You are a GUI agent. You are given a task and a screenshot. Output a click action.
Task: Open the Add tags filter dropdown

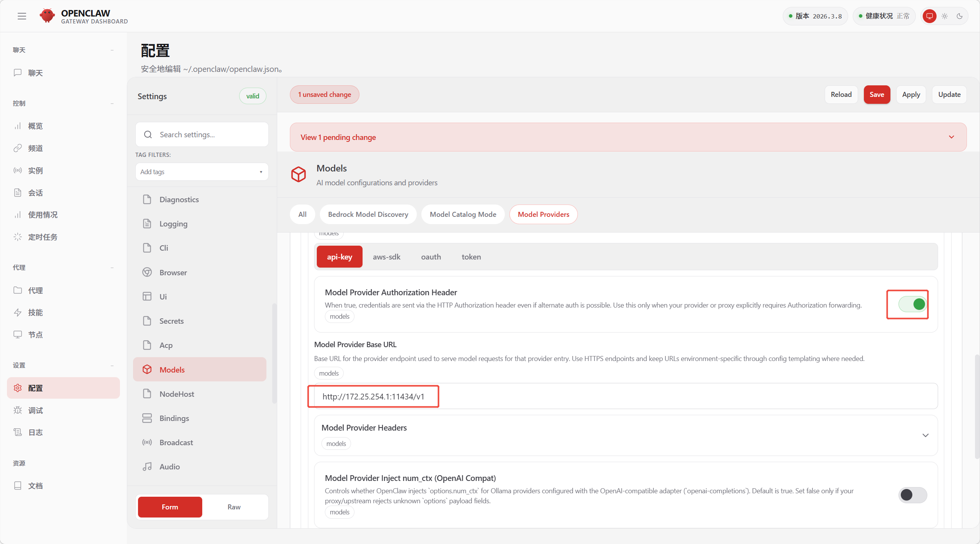(x=201, y=172)
